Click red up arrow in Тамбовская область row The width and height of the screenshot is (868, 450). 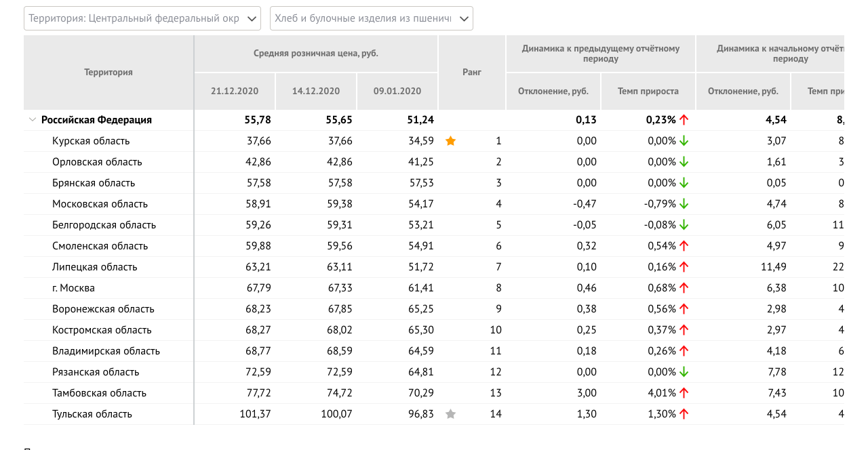point(684,393)
